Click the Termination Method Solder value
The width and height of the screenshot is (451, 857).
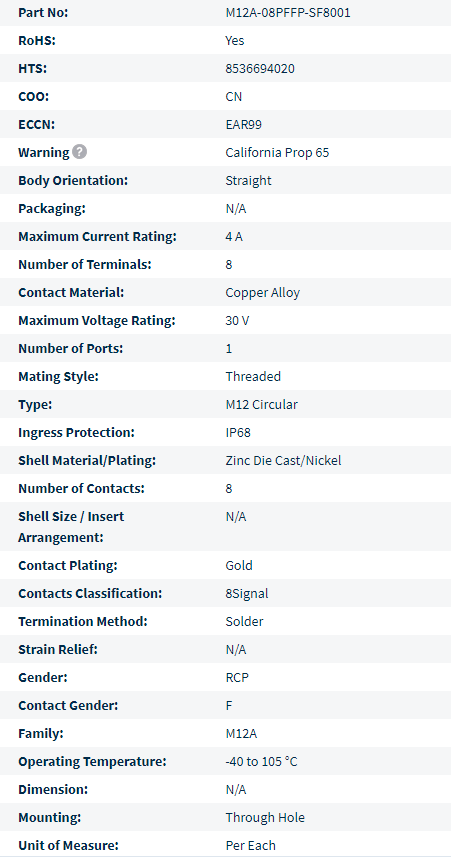pos(244,621)
